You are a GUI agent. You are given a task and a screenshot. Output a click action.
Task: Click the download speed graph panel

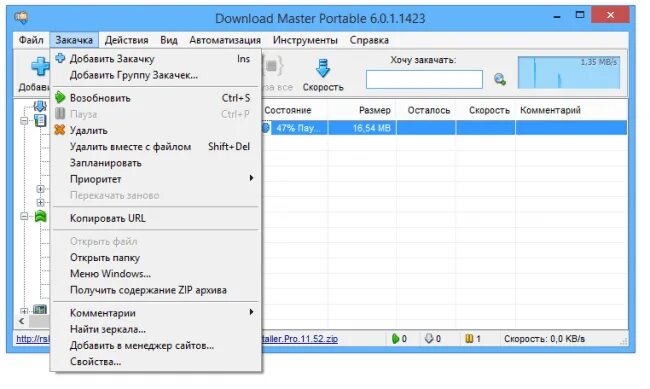click(569, 73)
